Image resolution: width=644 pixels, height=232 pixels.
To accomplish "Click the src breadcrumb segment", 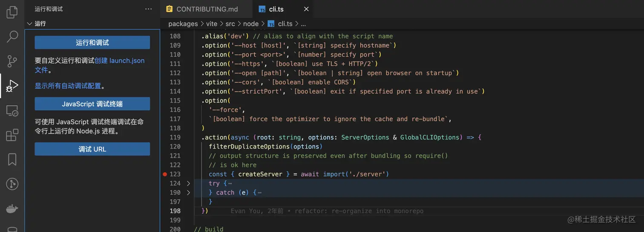I will click(x=230, y=24).
